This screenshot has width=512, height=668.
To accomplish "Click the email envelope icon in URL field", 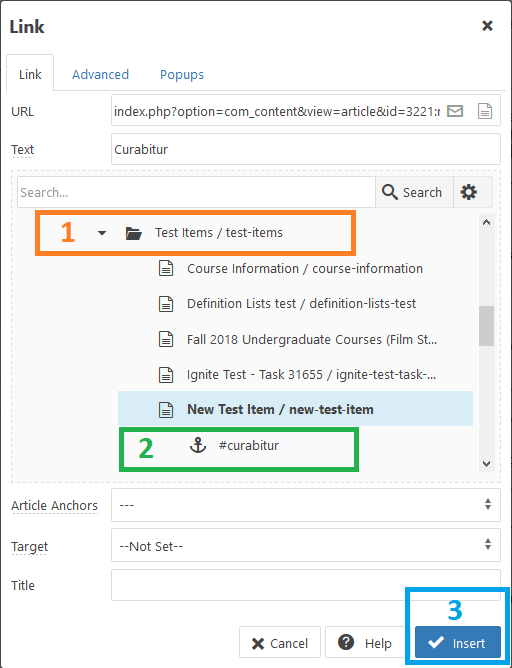I will (455, 111).
